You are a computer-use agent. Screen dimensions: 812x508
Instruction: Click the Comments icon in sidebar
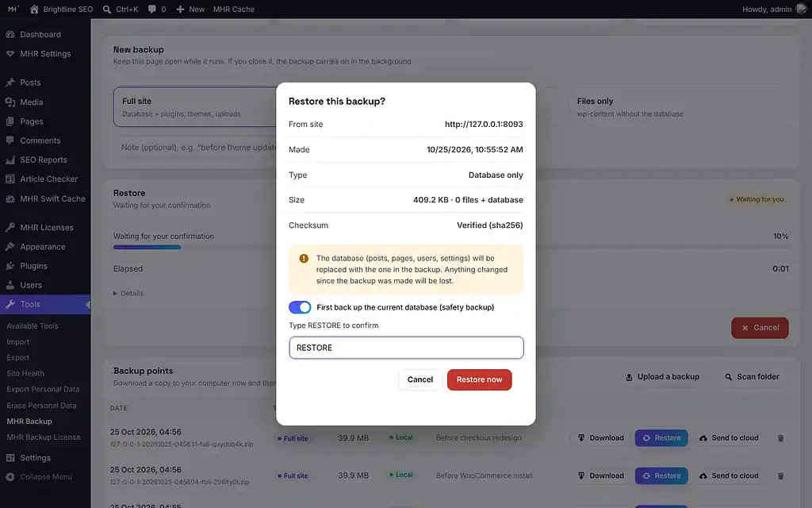(x=10, y=140)
